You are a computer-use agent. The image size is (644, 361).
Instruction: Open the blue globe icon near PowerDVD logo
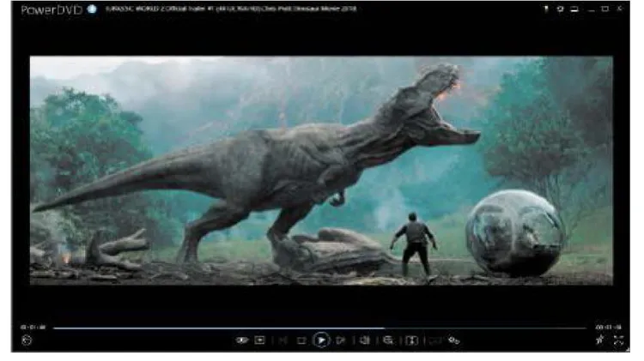(92, 9)
